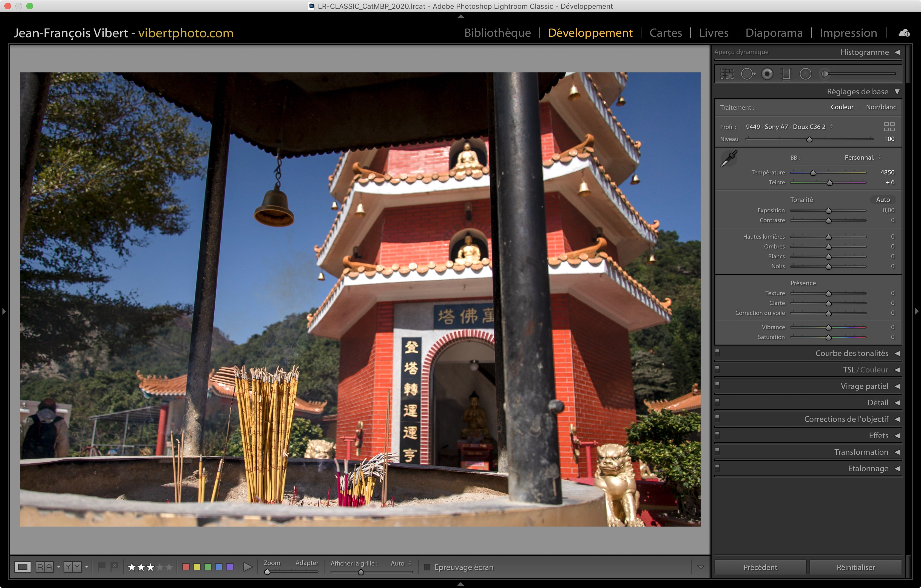
Task: Open the profile browser grid icon
Action: pos(889,127)
